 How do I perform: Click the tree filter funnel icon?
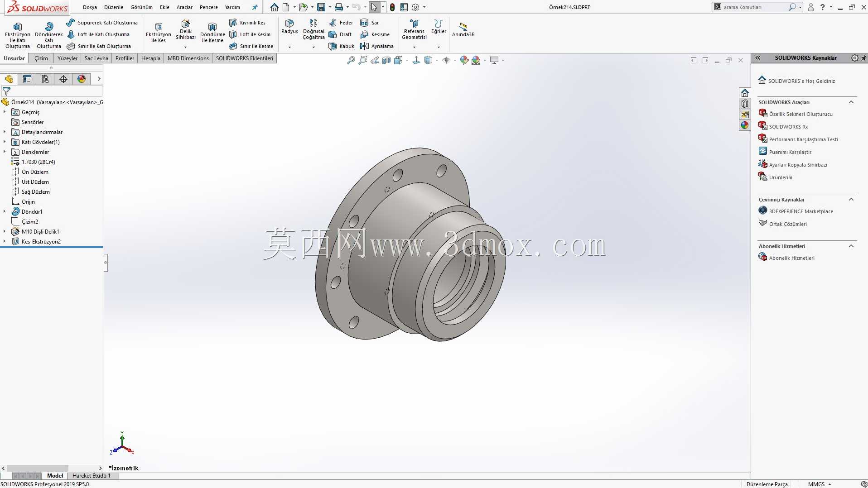click(x=6, y=91)
